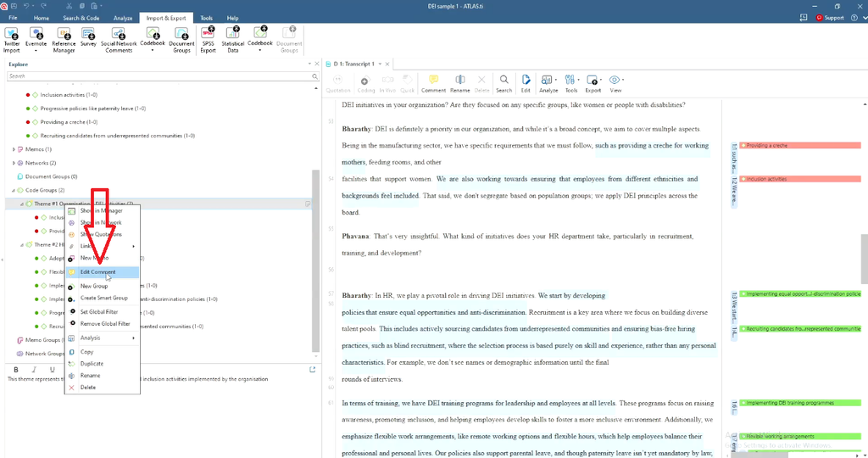Close the Transcript 1 document tab
The width and height of the screenshot is (868, 458).
click(387, 64)
